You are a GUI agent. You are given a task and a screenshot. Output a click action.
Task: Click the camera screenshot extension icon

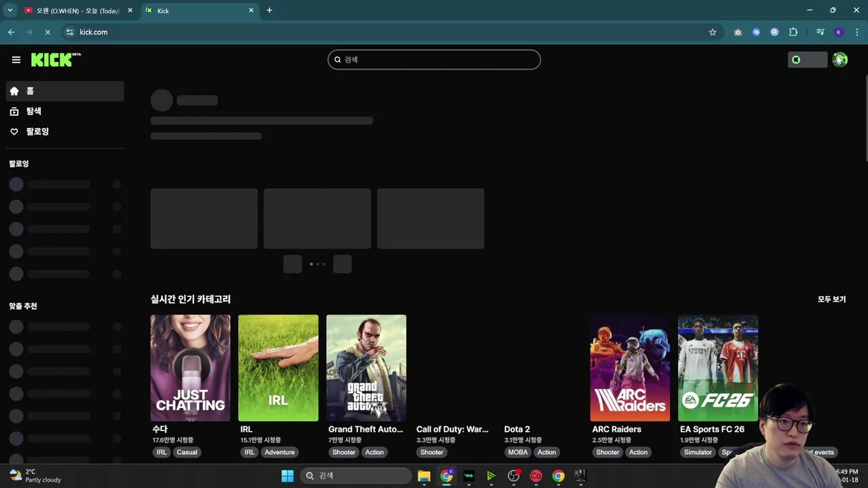point(738,32)
